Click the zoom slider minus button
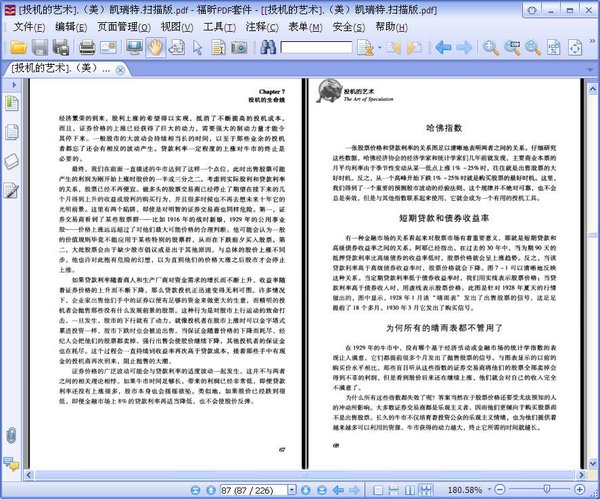This screenshot has height=499, width=600. click(500, 489)
